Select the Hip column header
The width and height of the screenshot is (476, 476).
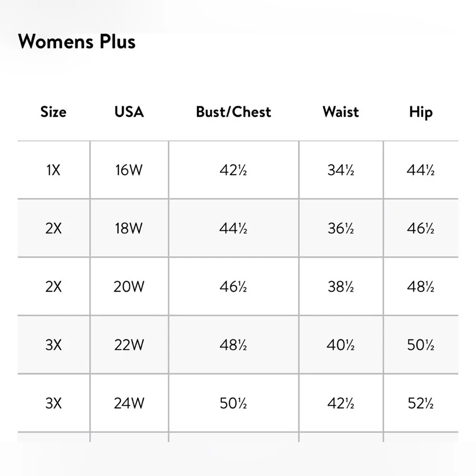[421, 112]
